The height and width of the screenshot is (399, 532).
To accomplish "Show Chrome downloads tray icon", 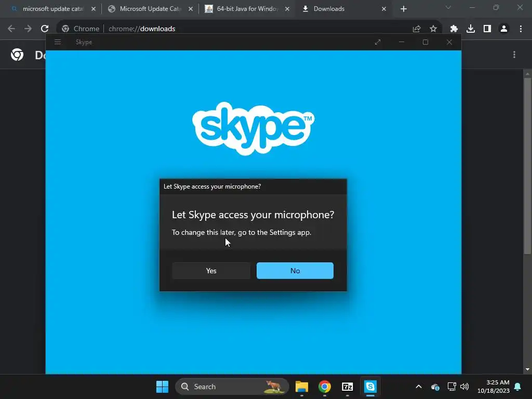I will coord(471,29).
